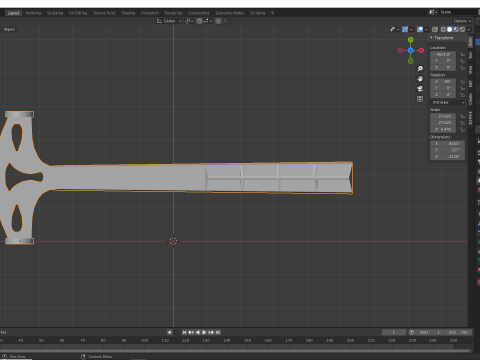Open the XYZ Euler rotation mode dropdown
The width and height of the screenshot is (480, 360).
pos(448,102)
